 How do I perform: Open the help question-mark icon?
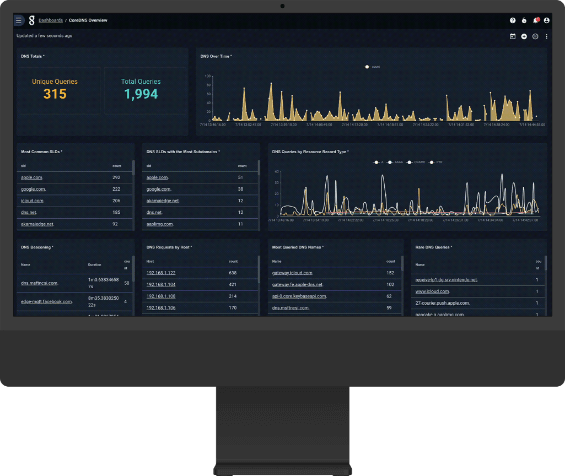pyautogui.click(x=512, y=21)
